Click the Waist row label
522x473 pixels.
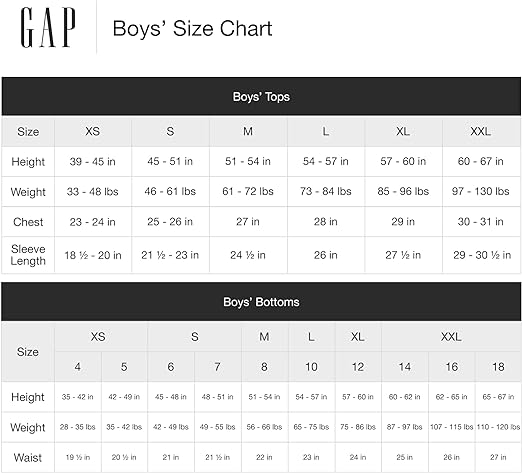tap(28, 457)
